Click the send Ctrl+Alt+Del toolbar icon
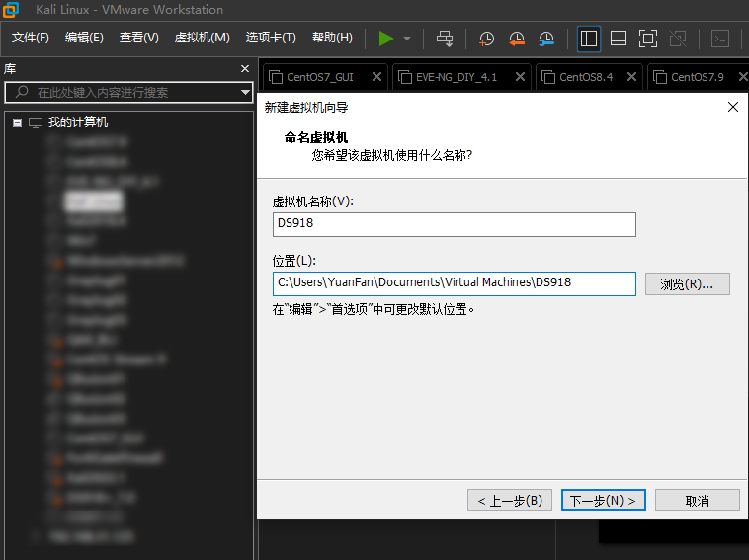This screenshot has width=749, height=560. click(445, 39)
